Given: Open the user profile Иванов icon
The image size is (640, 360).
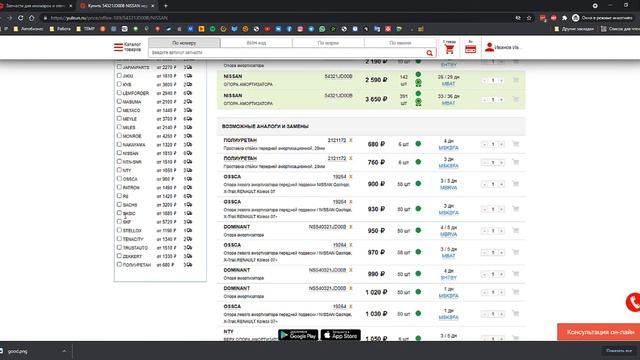Looking at the screenshot, I should [x=489, y=47].
